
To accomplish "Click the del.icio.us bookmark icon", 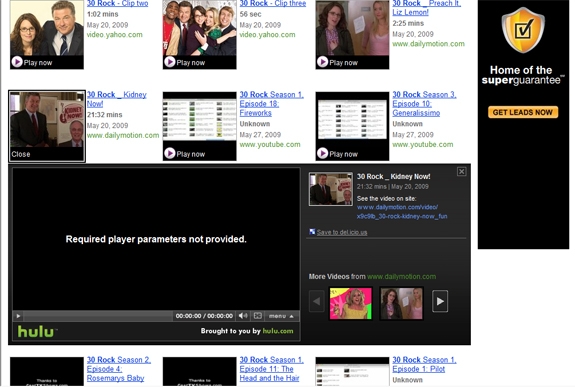I will click(x=312, y=231).
